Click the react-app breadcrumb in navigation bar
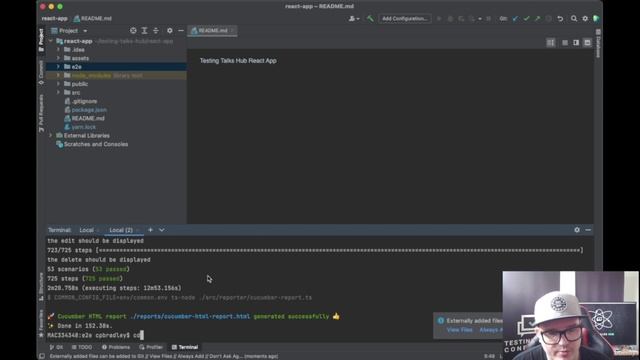Image resolution: width=640 pixels, height=360 pixels. click(x=54, y=18)
